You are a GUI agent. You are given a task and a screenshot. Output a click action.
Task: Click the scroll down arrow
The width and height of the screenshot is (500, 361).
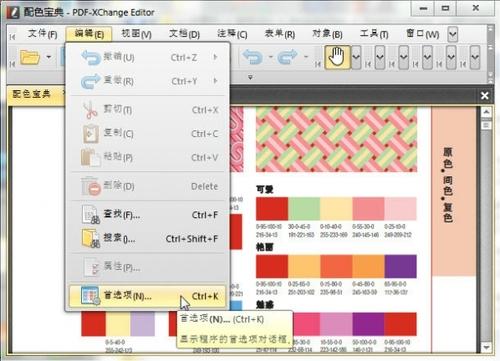click(486, 347)
